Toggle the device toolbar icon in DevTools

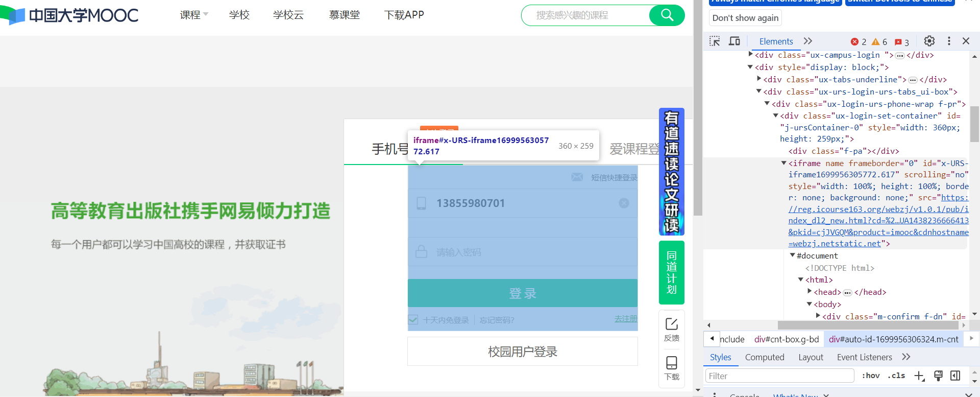(734, 41)
